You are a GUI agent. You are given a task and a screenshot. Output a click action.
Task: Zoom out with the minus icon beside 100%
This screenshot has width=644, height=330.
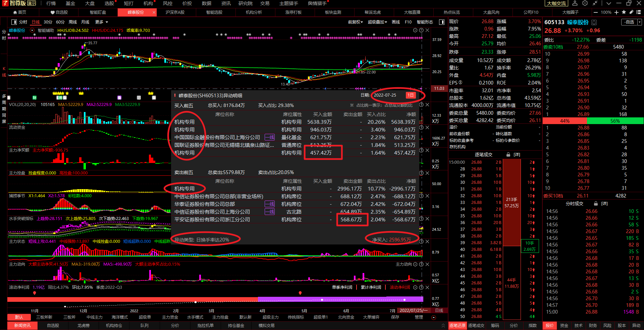[596, 12]
